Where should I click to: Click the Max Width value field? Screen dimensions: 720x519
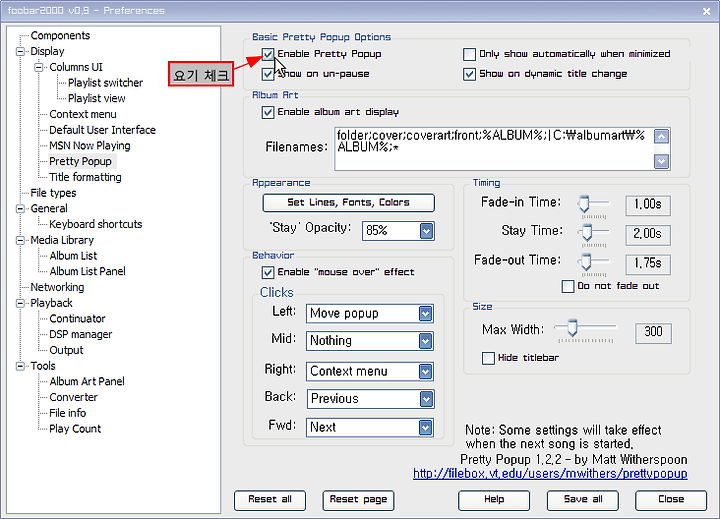[653, 333]
